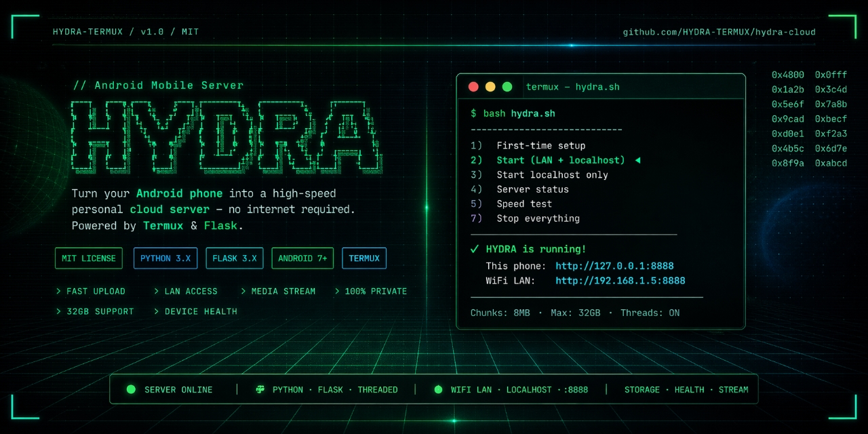Click the Chunks: 8MB status entry

pos(500,313)
